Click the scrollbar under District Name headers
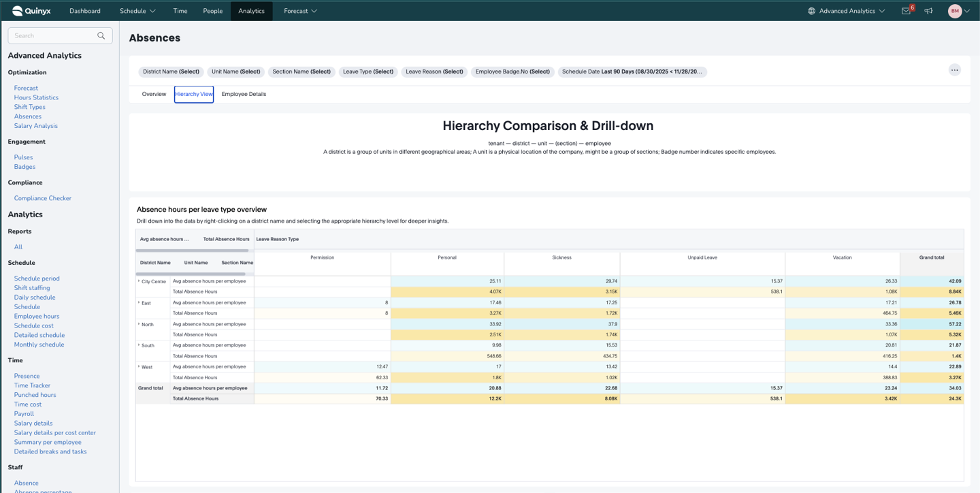The image size is (980, 493). click(x=191, y=274)
